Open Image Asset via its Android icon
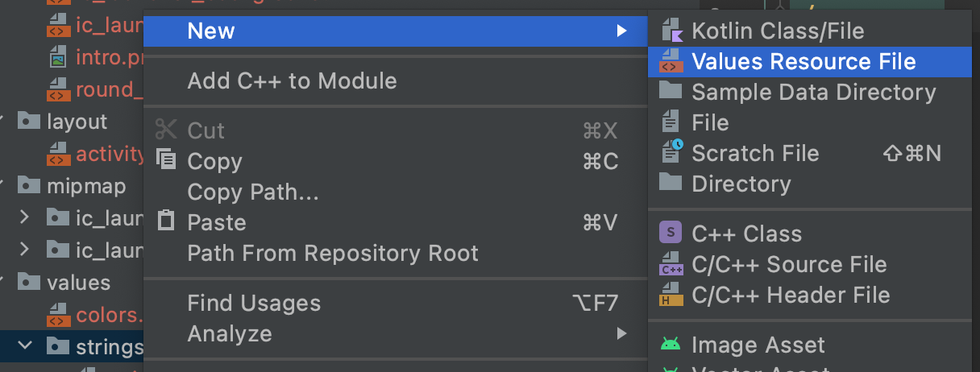Viewport: 980px width, 372px height. tap(671, 345)
